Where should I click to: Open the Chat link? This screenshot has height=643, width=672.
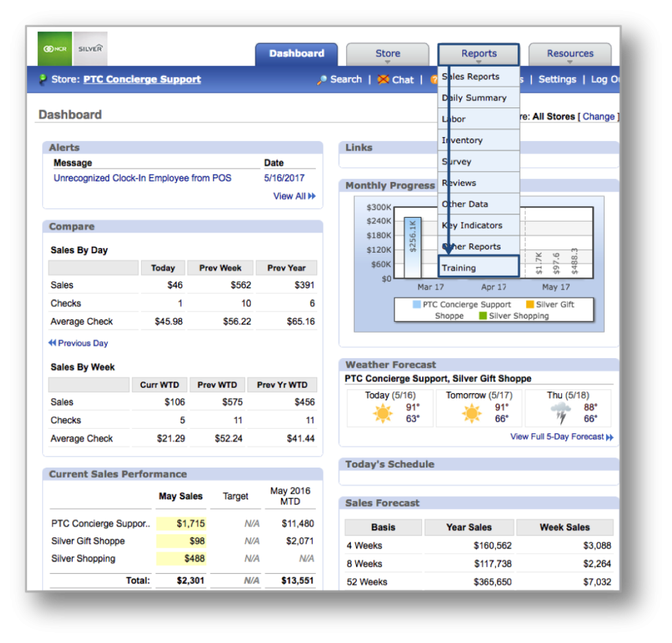click(403, 80)
